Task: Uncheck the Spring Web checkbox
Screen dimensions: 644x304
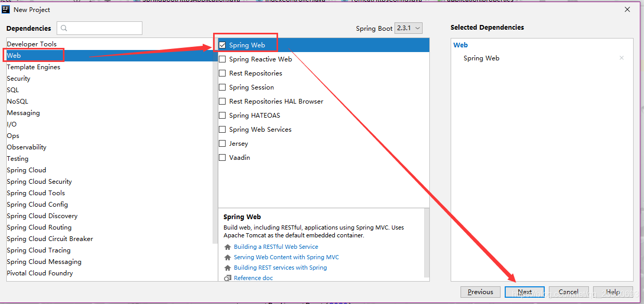Action: (x=222, y=45)
